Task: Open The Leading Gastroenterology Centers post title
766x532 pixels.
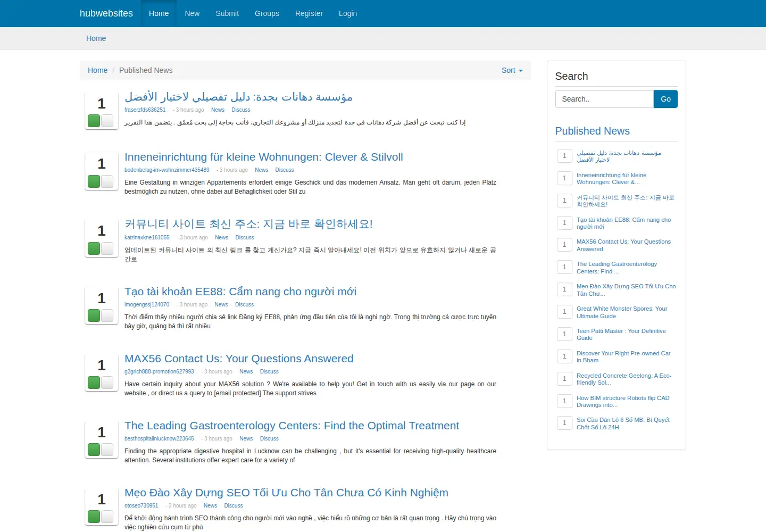Action: (292, 426)
